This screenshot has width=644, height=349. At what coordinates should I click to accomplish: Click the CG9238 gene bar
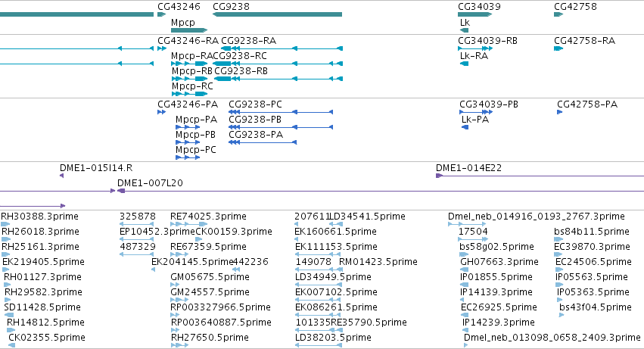click(x=277, y=14)
